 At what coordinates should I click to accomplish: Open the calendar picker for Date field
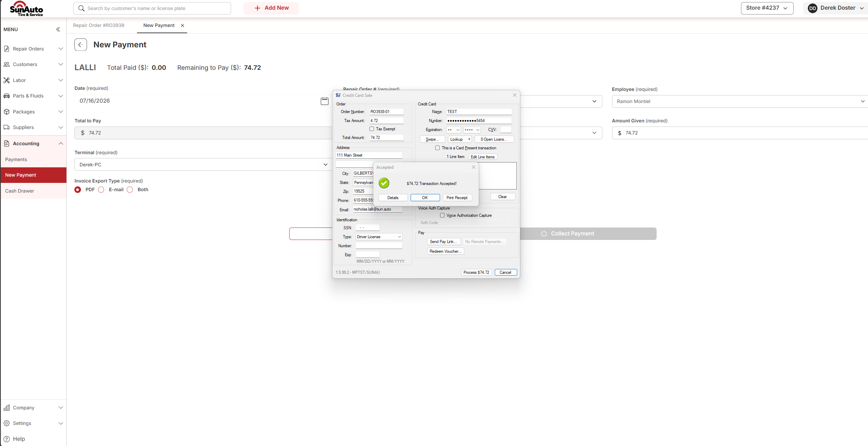pyautogui.click(x=325, y=101)
